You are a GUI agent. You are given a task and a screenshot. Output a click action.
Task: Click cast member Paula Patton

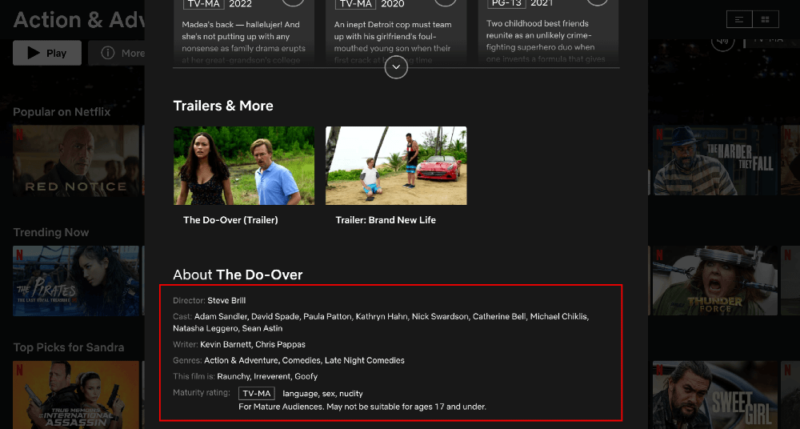click(327, 317)
